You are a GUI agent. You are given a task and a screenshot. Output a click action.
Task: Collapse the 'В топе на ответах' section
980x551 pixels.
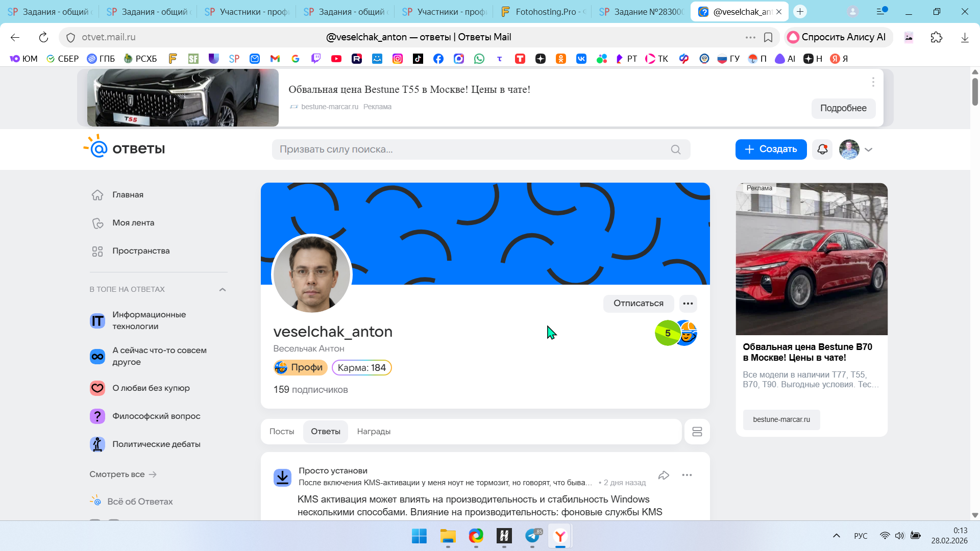tap(223, 289)
